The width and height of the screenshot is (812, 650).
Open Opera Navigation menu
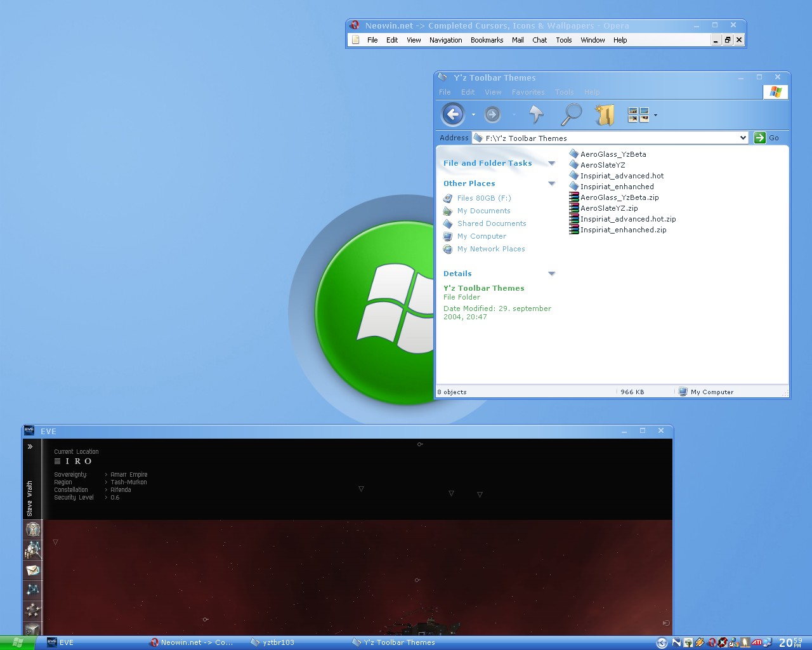pos(445,40)
